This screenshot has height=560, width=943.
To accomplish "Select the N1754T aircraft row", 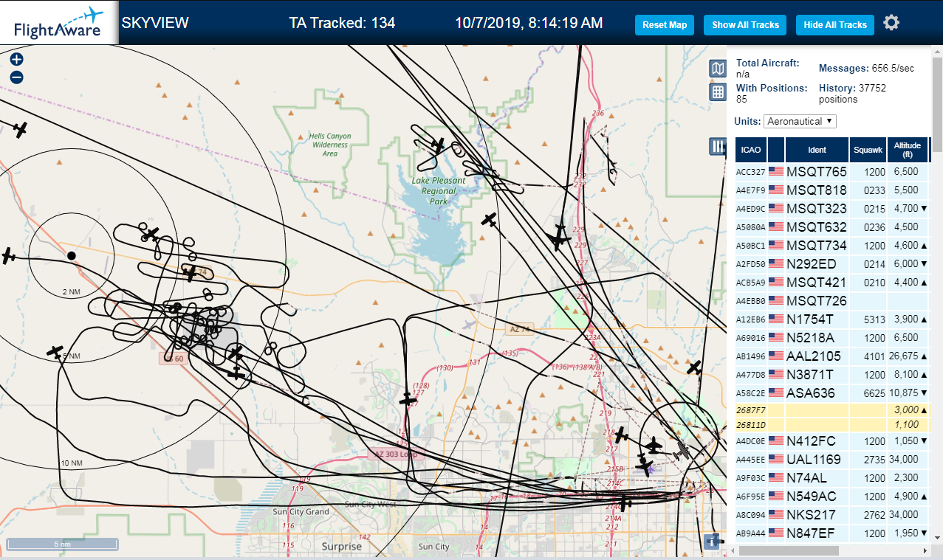I will [x=831, y=319].
